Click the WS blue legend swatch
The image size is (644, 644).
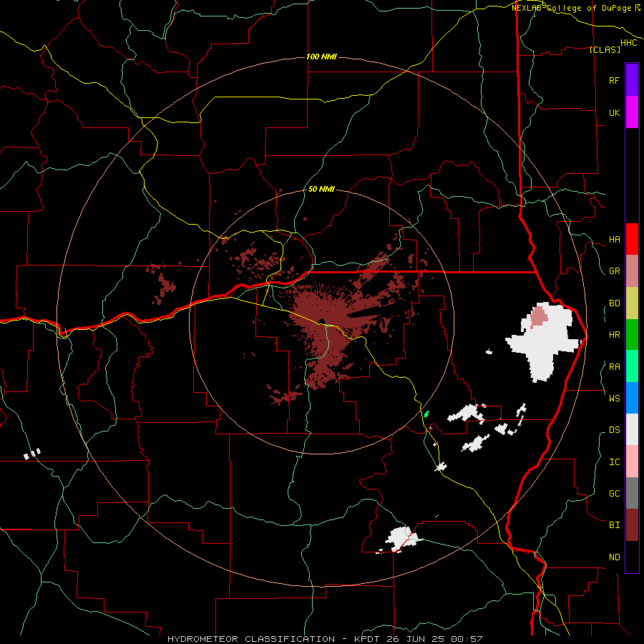pyautogui.click(x=632, y=398)
